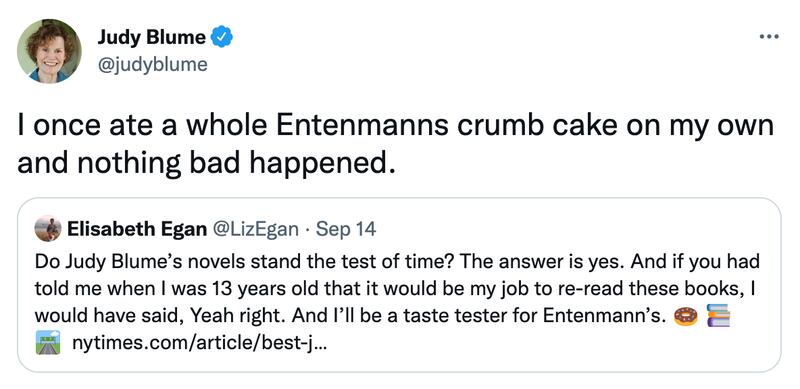
Task: Open Judy Blume's profile picture
Action: click(x=49, y=51)
